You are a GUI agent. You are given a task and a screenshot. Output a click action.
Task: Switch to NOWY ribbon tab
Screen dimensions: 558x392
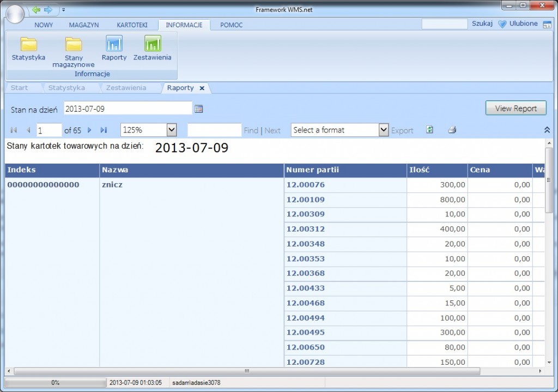(44, 25)
